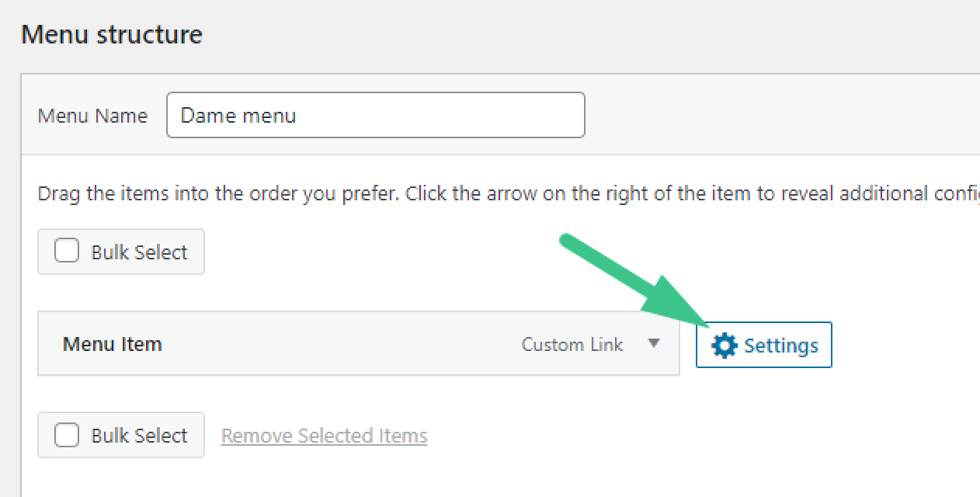
Task: Place cursor after Dame menu text
Action: 298,116
